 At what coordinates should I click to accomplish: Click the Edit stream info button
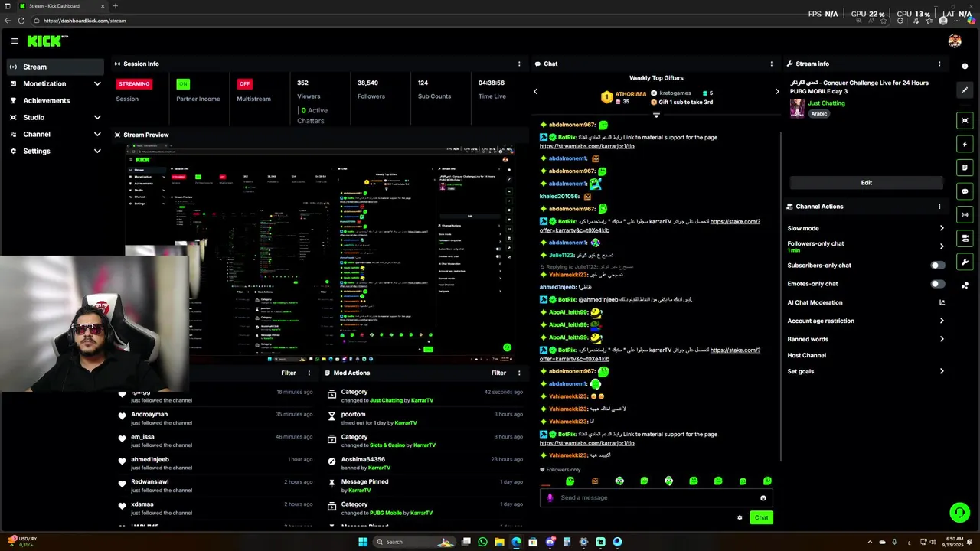click(x=866, y=183)
